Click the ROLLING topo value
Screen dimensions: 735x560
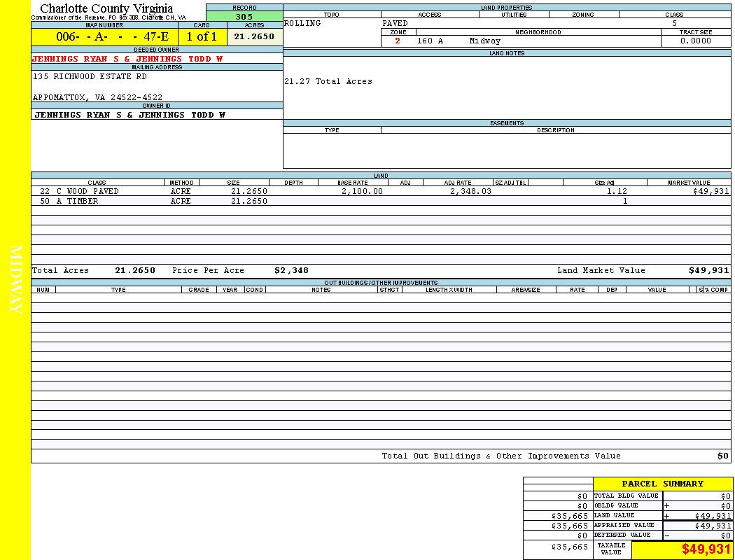(302, 23)
